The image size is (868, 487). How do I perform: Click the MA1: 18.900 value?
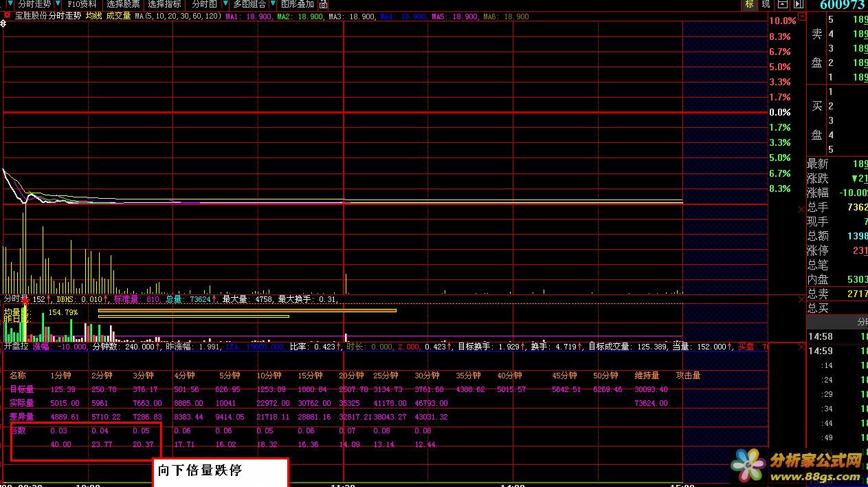[x=248, y=16]
